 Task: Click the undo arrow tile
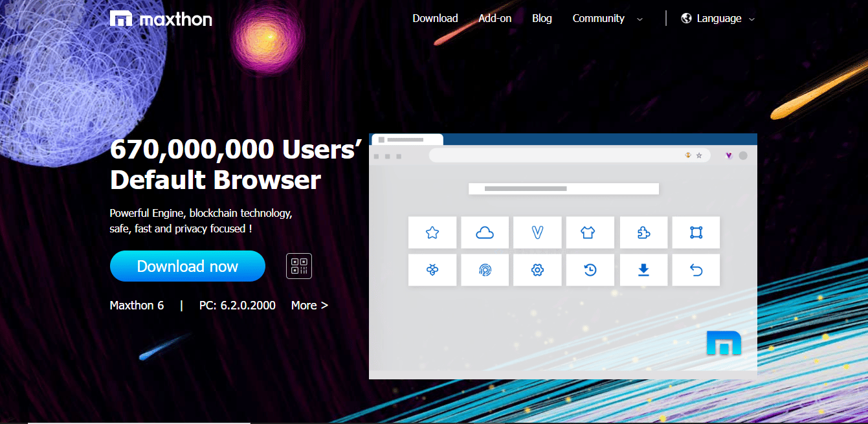click(x=696, y=270)
